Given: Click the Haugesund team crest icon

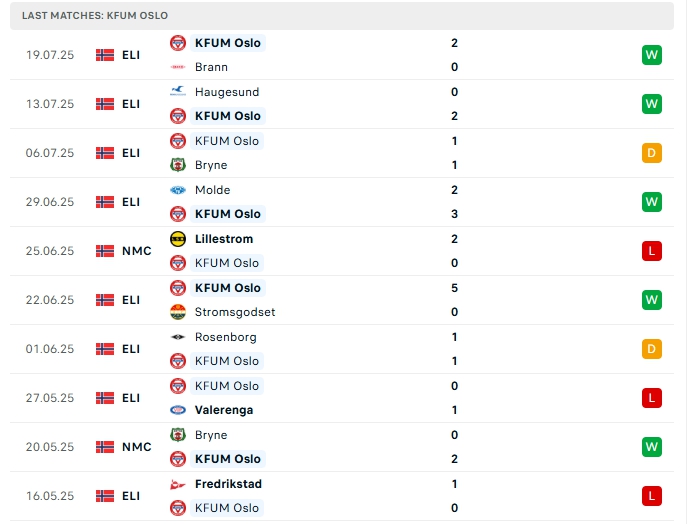Looking at the screenshot, I should (x=178, y=91).
